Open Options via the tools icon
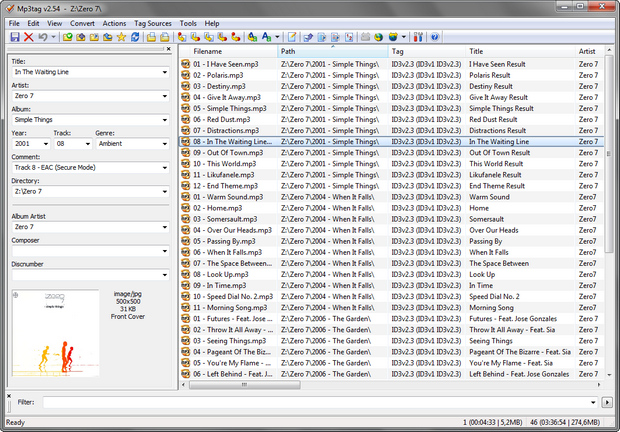This screenshot has width=620, height=432. coord(418,37)
